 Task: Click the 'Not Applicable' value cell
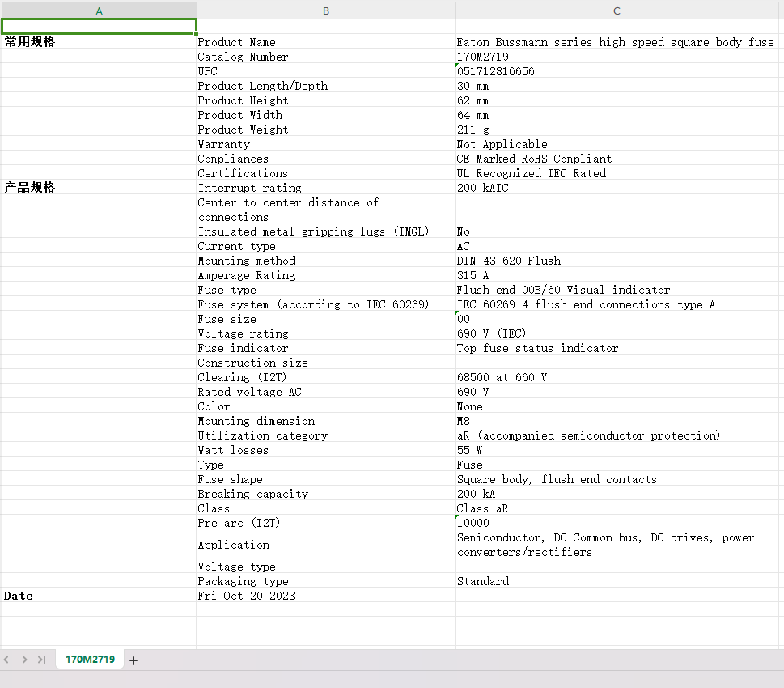coord(617,143)
